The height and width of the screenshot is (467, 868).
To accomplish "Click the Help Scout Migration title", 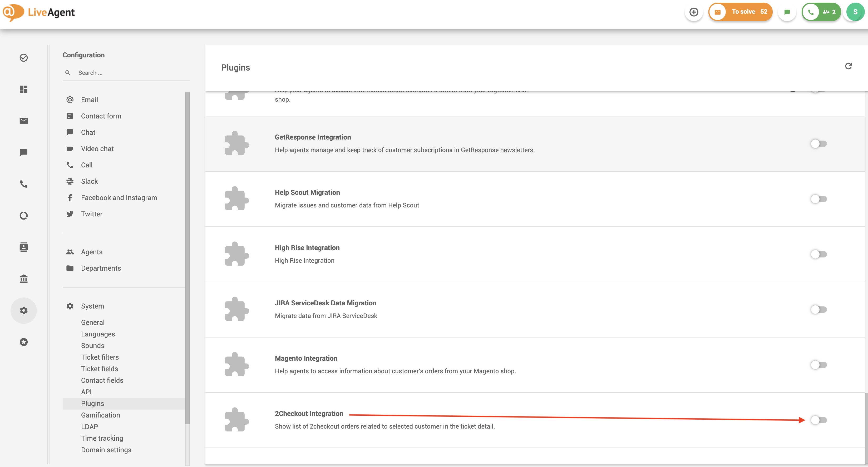I will click(307, 192).
